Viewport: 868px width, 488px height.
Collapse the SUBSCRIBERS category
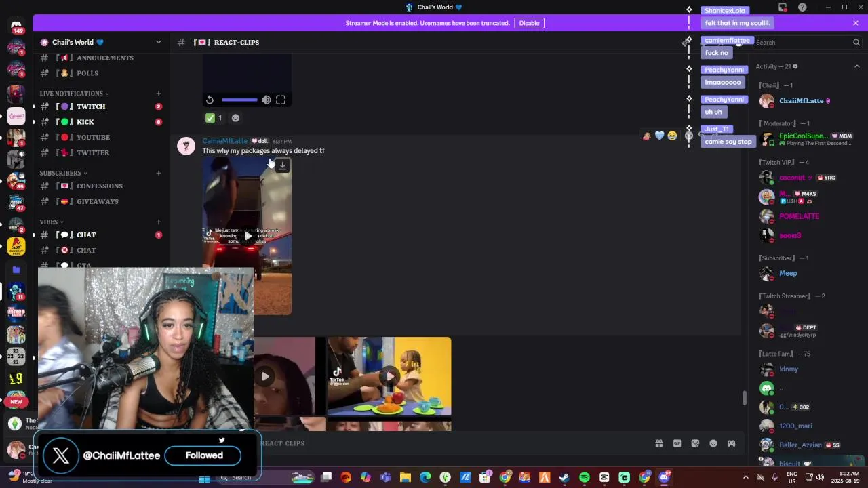tap(63, 173)
